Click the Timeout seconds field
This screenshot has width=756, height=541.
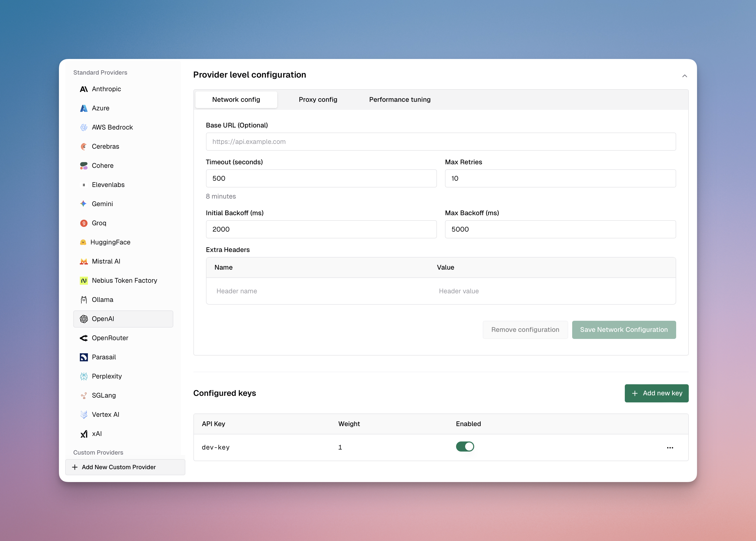321,179
